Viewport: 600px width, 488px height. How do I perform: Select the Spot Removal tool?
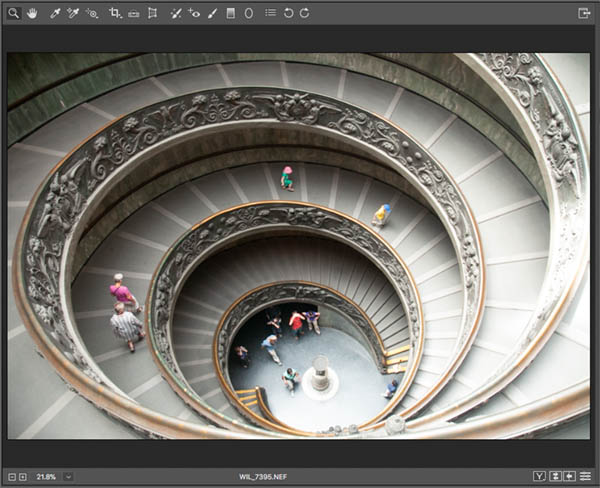click(x=176, y=14)
